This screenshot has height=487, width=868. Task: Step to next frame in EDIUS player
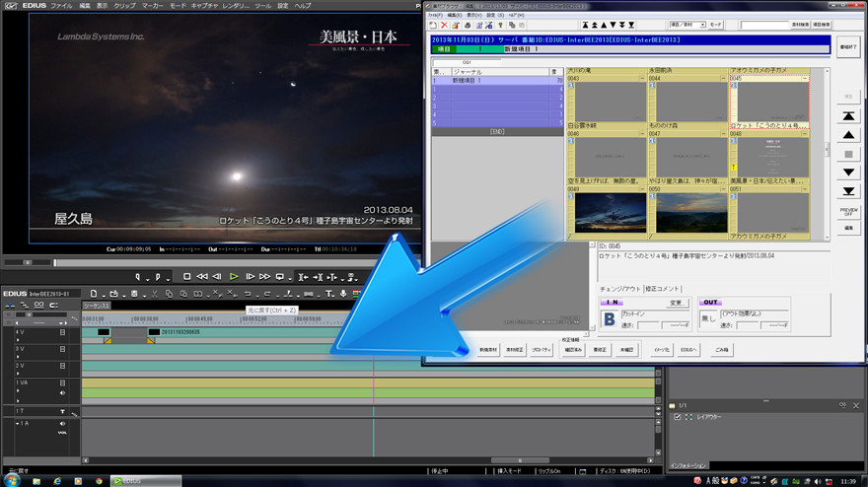(251, 277)
